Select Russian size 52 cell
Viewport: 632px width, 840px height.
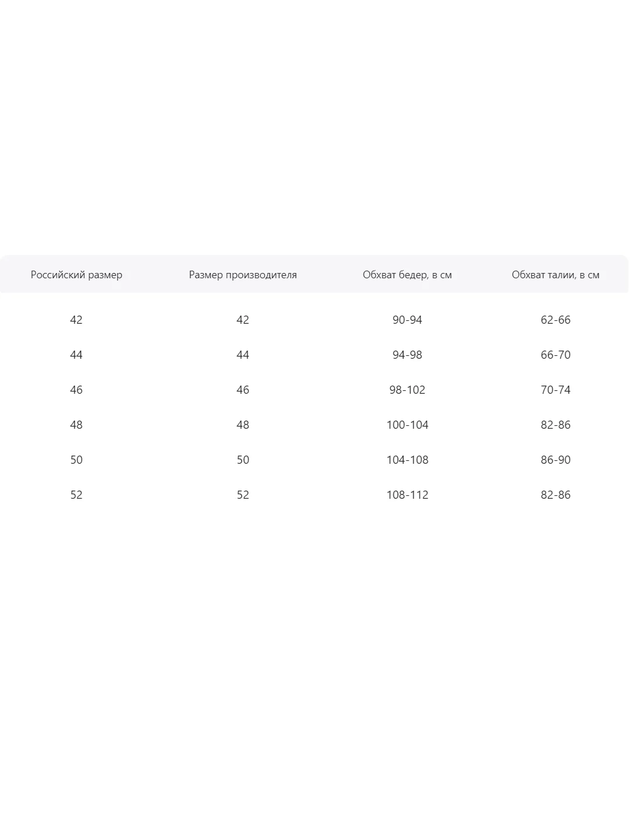[76, 495]
